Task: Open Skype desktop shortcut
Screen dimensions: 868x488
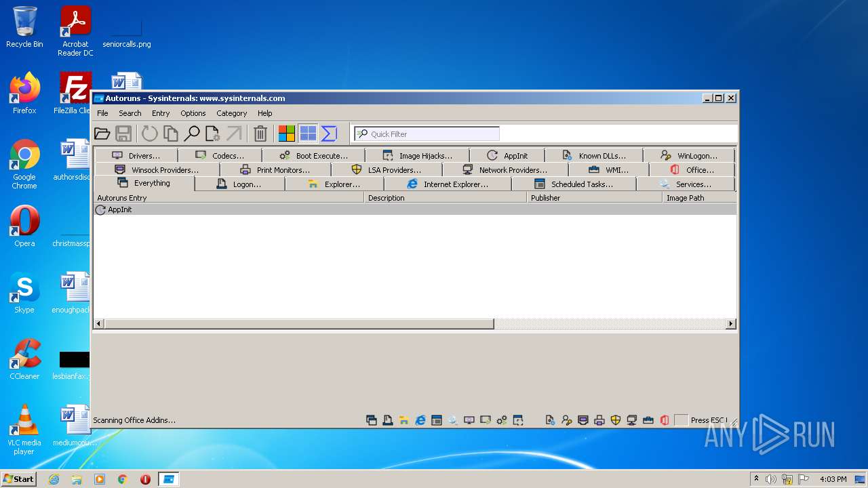Action: pos(24,293)
